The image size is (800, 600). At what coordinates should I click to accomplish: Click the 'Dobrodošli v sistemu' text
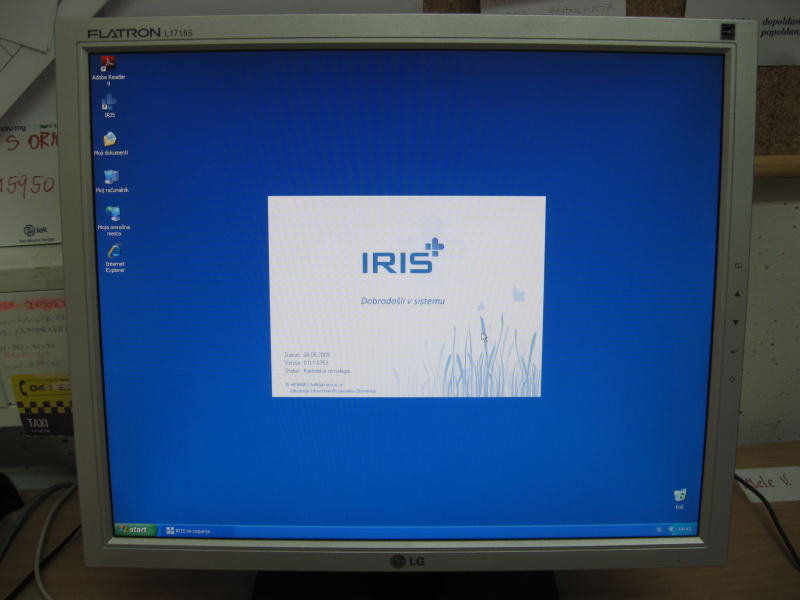[x=403, y=301]
